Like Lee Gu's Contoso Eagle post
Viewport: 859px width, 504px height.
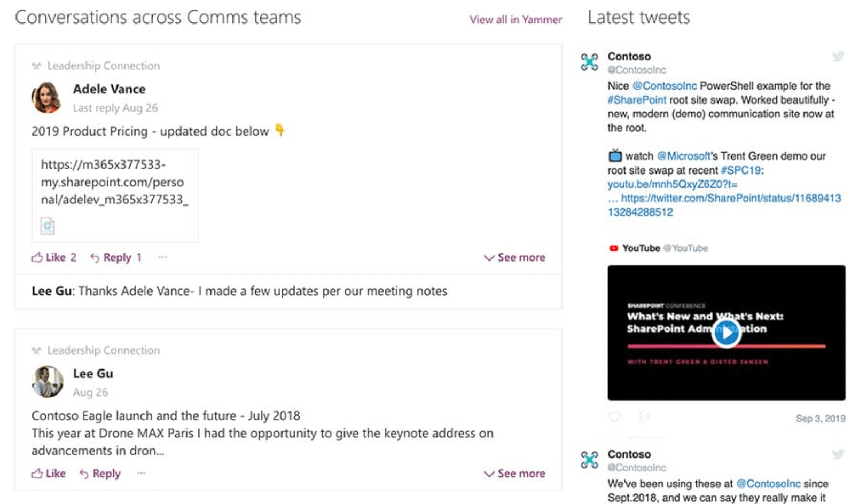[x=49, y=474]
